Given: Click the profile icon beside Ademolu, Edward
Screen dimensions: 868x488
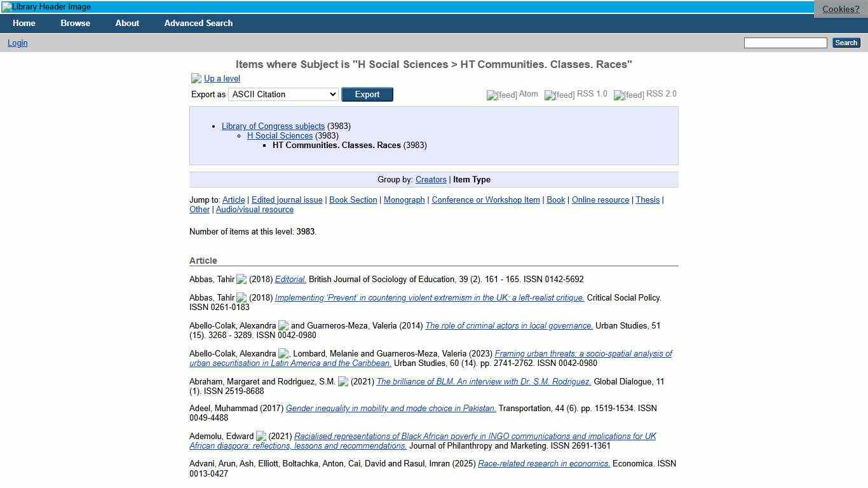Looking at the screenshot, I should coord(261,437).
